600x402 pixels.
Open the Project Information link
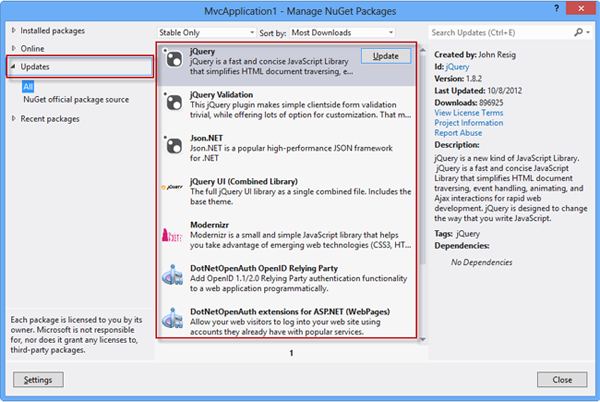pos(468,123)
